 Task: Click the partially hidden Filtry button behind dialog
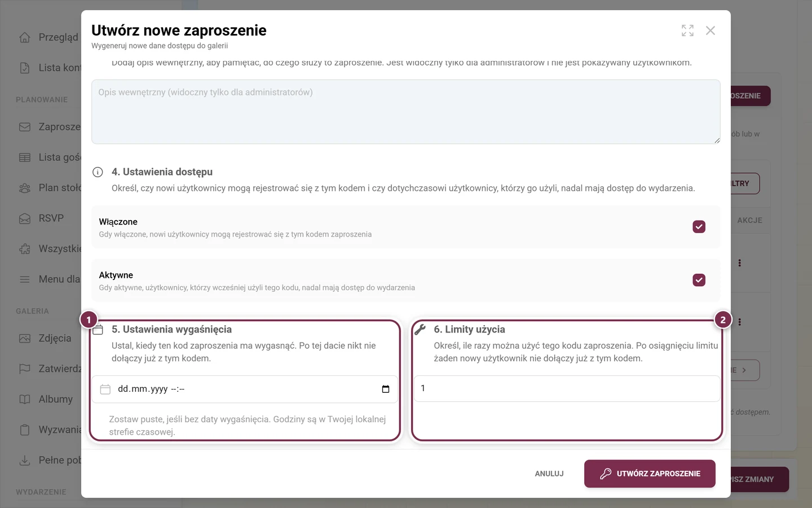745,183
